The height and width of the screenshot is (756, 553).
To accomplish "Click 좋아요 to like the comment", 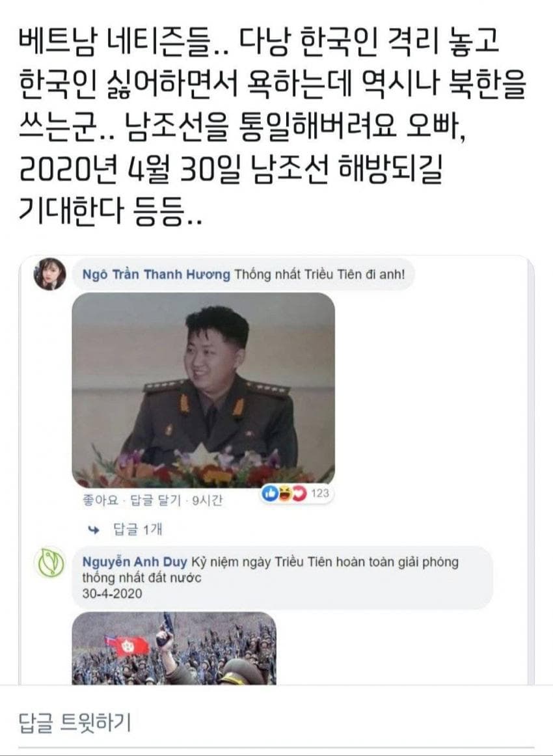I will click(x=100, y=500).
